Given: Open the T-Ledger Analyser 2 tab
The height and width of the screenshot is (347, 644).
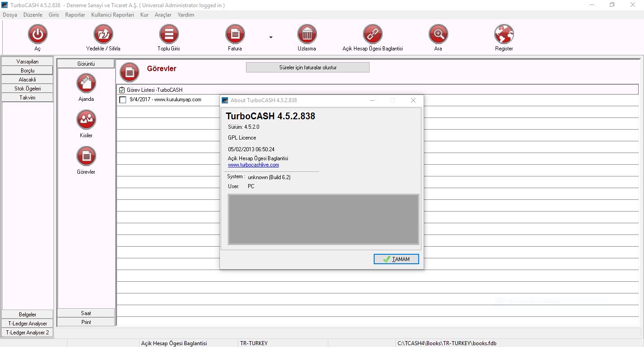Looking at the screenshot, I should click(x=27, y=332).
